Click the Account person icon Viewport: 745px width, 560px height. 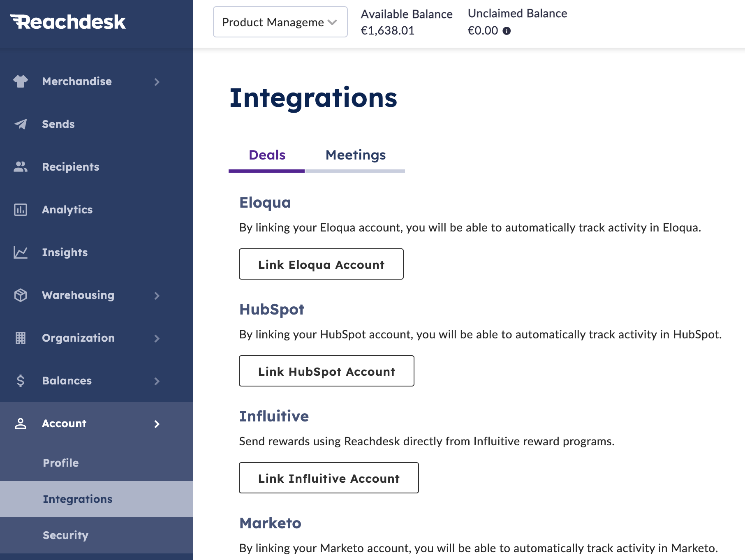(x=21, y=423)
